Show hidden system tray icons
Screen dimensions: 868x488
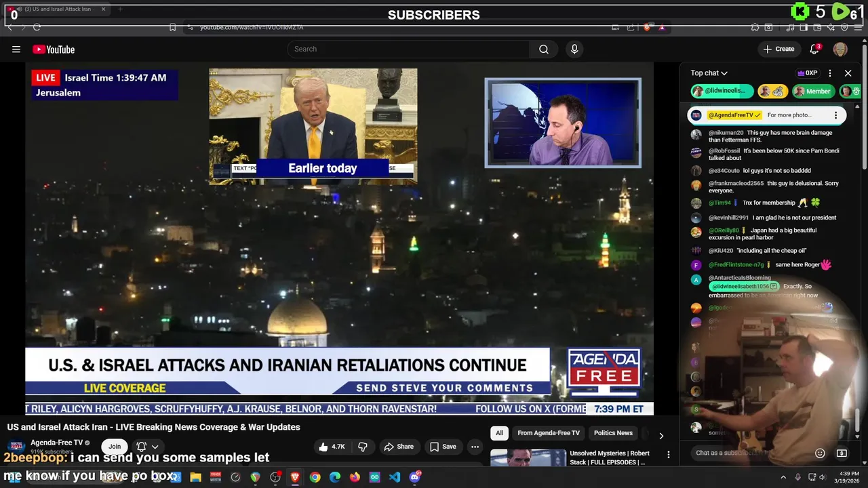point(783,477)
